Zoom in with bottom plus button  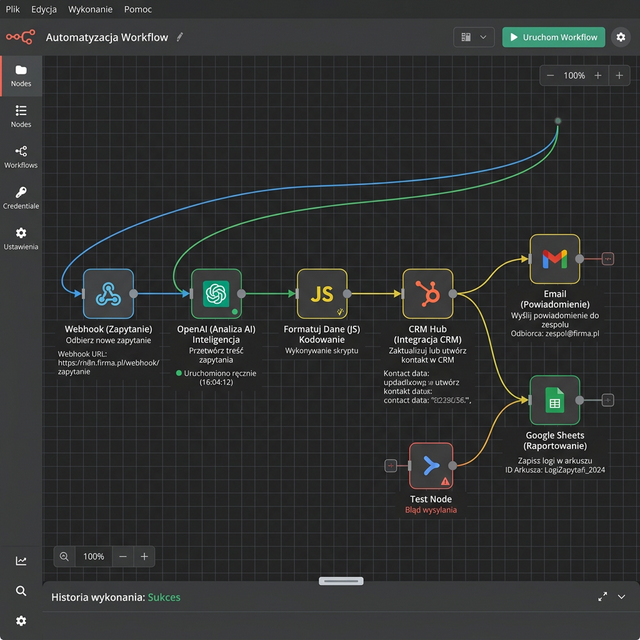[144, 556]
